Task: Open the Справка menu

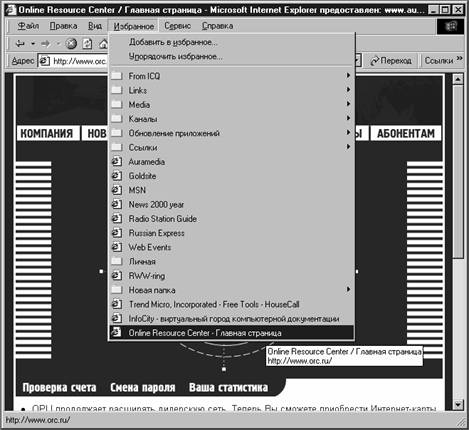Action: pos(217,26)
